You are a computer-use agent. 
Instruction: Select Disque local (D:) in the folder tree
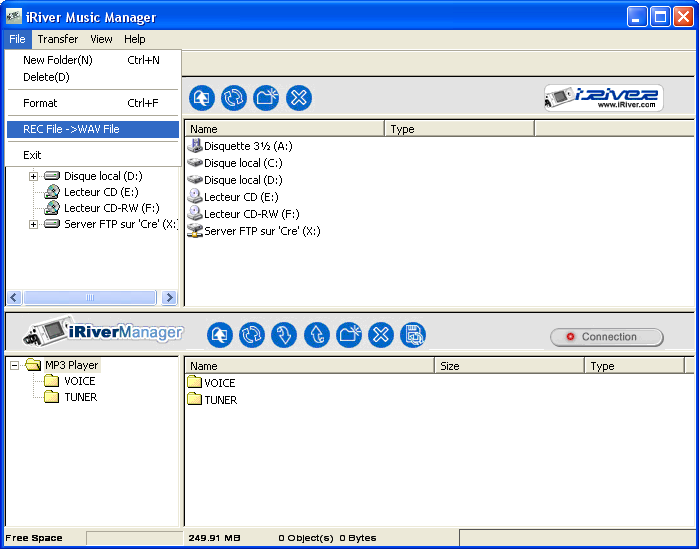103,176
